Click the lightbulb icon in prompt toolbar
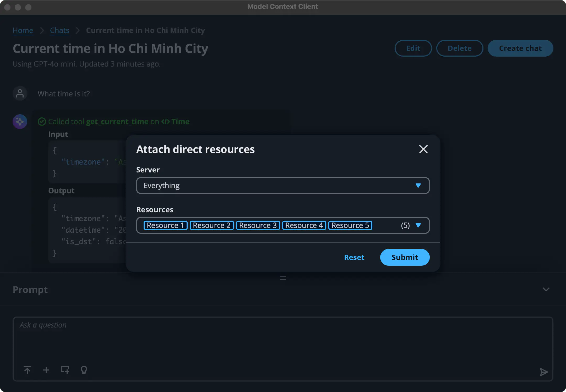Image resolution: width=566 pixels, height=392 pixels. 84,370
